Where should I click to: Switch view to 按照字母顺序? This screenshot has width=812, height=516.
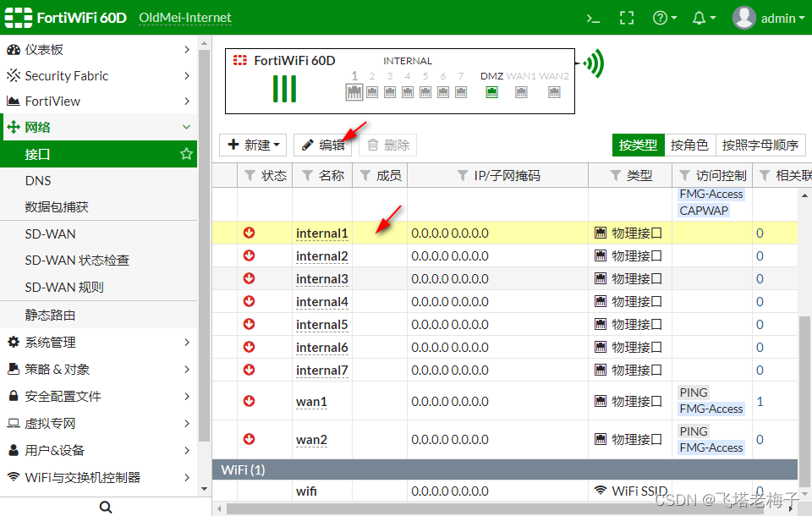pos(760,145)
